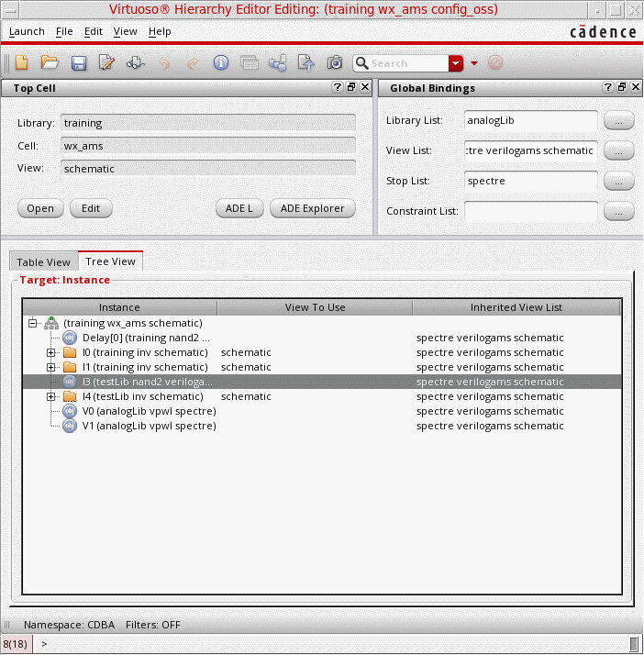Click the I3 instance object icon
The height and width of the screenshot is (655, 644).
click(70, 382)
